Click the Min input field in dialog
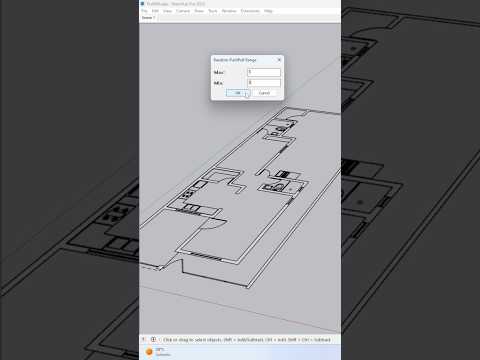The image size is (480, 360). click(x=264, y=82)
